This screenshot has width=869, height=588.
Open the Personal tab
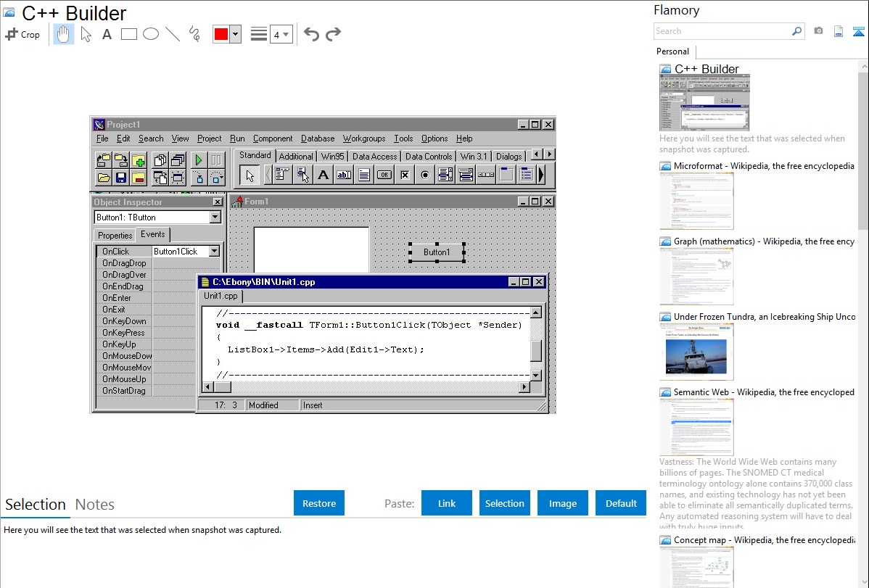(x=673, y=51)
